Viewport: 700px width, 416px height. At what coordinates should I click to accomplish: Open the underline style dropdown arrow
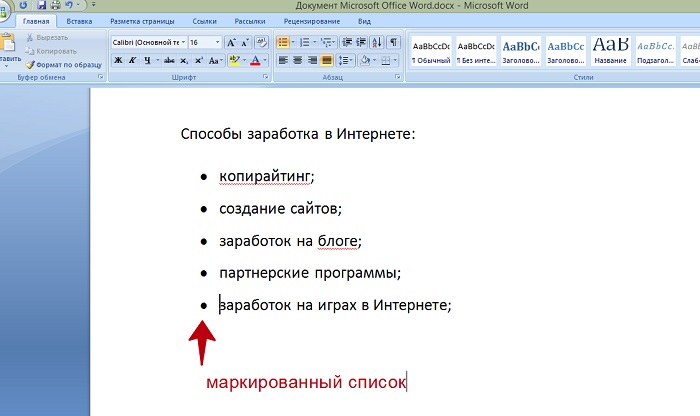click(x=157, y=60)
